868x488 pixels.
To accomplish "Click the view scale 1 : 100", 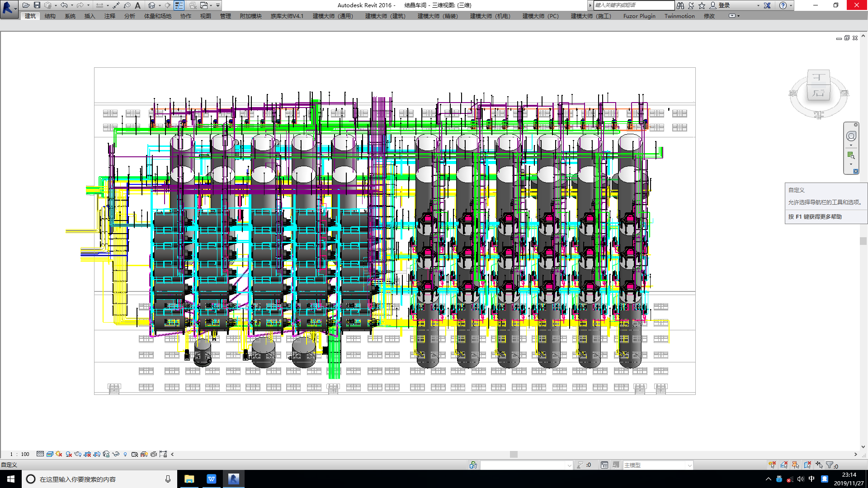I will coord(19,454).
